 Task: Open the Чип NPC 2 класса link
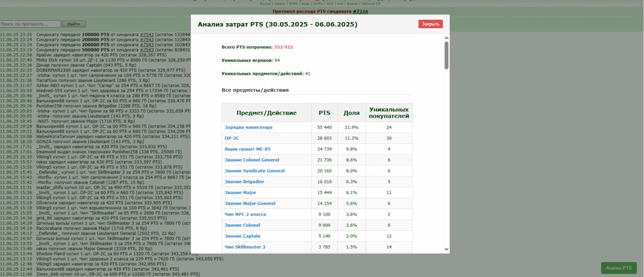click(x=246, y=215)
